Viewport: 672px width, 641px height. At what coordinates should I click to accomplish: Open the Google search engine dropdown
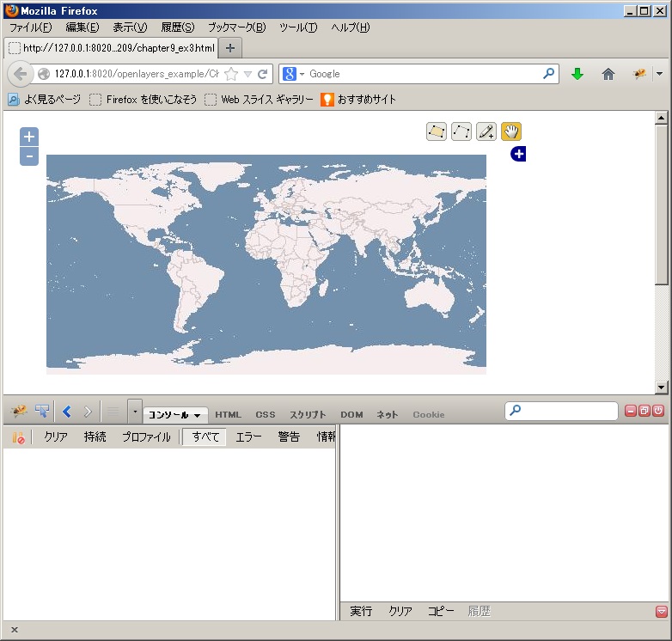(x=294, y=74)
